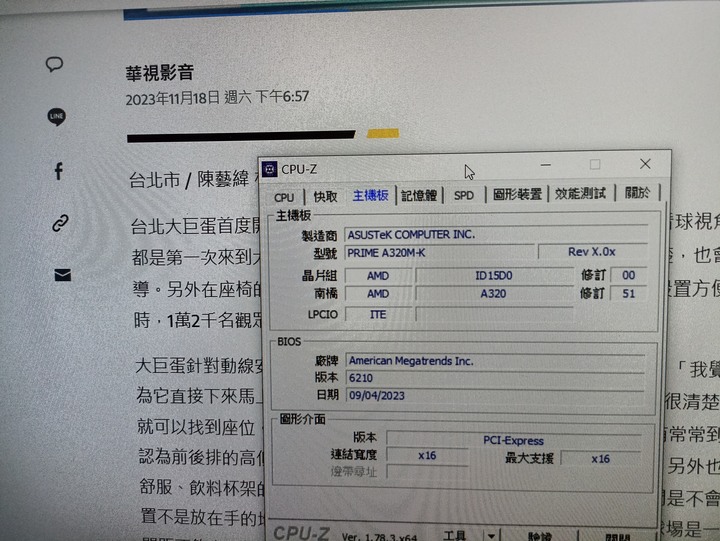Click the 關閉 button at the bottom
The height and width of the screenshot is (541, 720).
(x=617, y=537)
